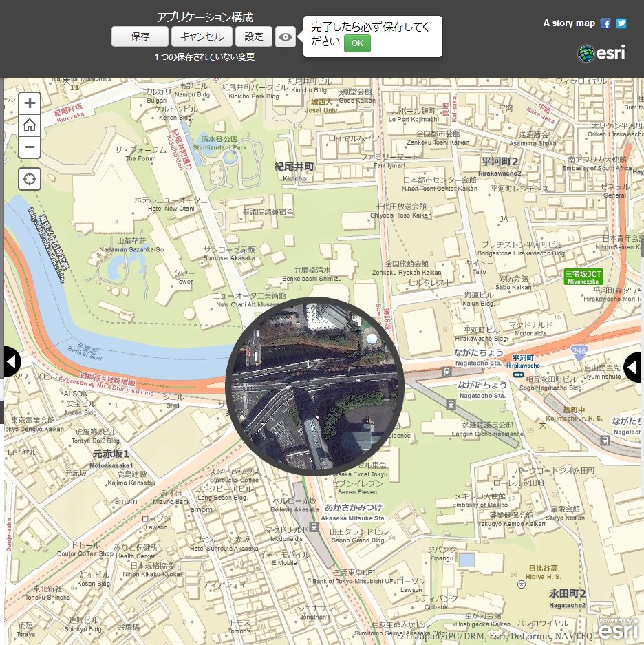Expand the left side panel arrow
644x645 pixels.
coord(12,362)
